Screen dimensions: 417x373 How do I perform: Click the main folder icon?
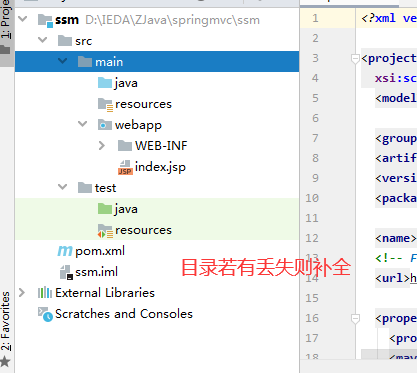85,62
